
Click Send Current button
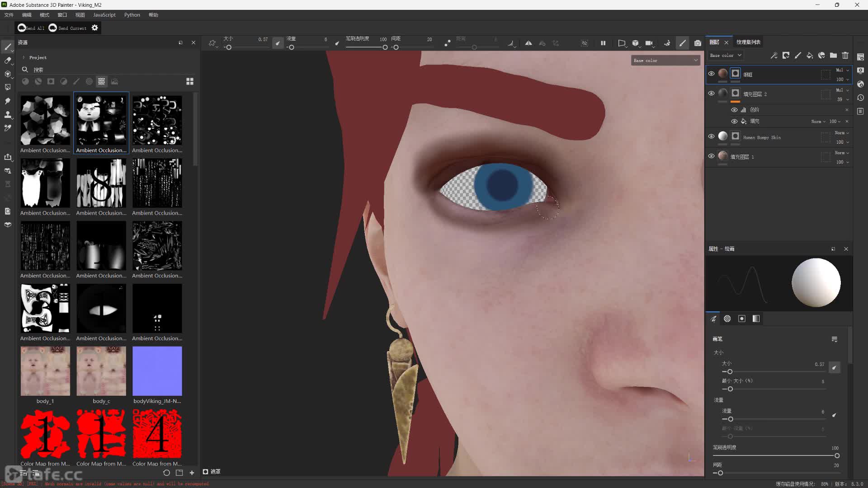[x=67, y=28]
